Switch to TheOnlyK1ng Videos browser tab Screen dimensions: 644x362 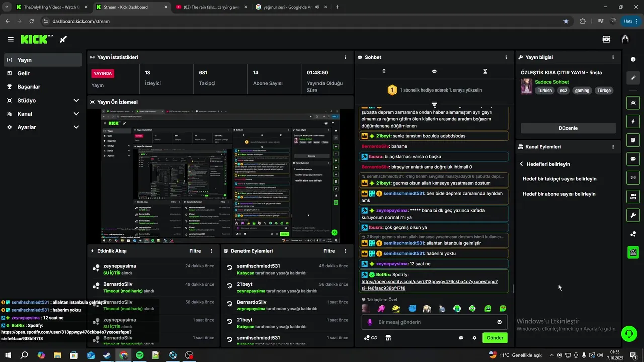point(51,7)
